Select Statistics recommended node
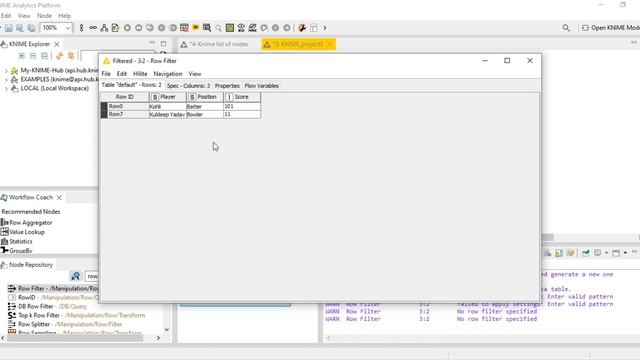Viewport: 640px width, 360px height. 17,241
